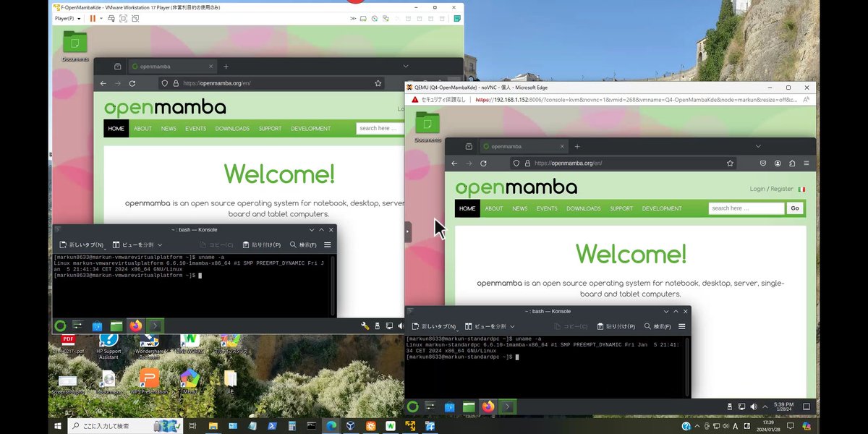Click VMware green notes icon at toolbar end

click(458, 18)
